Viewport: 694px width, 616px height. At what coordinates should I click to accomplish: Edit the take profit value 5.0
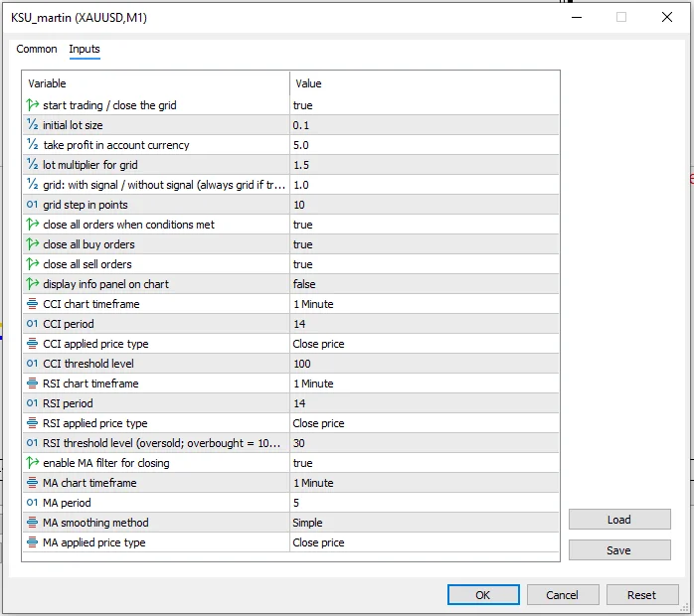point(424,145)
